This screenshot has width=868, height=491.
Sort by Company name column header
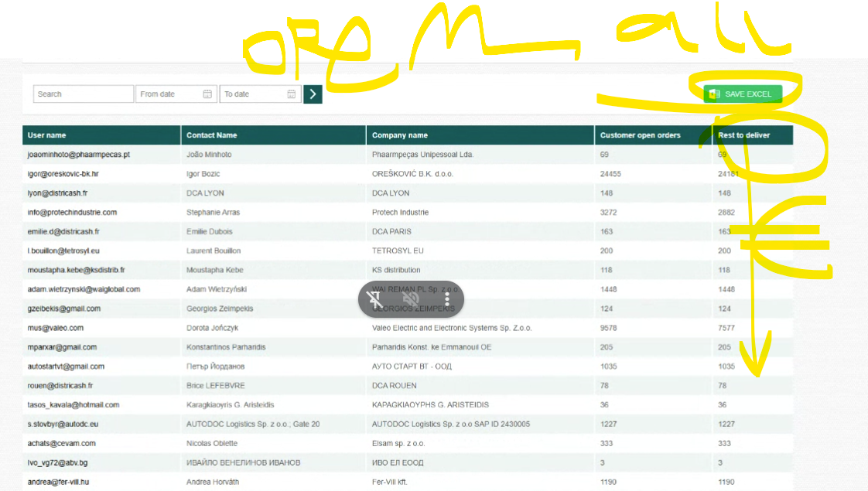click(400, 135)
